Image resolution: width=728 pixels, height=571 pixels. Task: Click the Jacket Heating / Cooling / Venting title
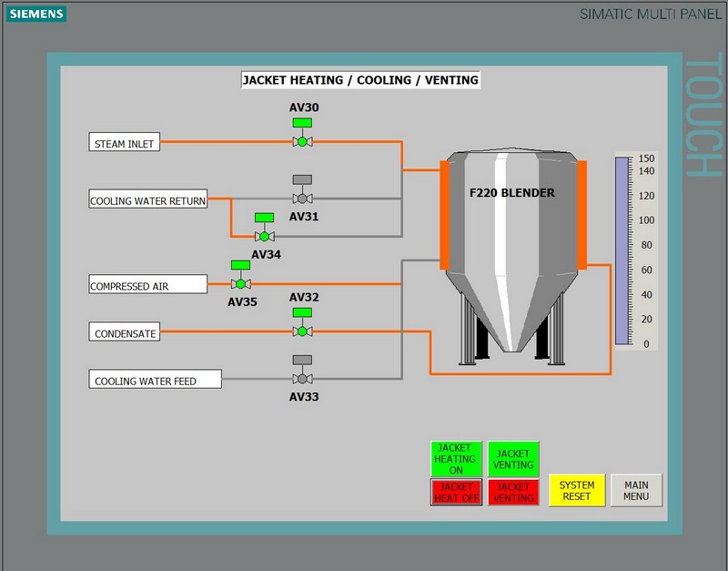(x=360, y=80)
